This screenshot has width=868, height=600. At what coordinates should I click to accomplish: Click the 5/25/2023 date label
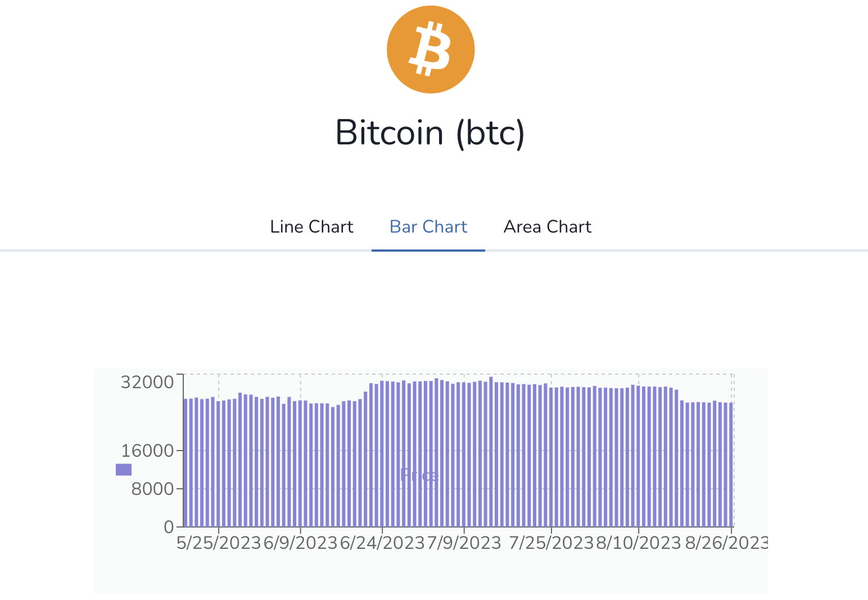[x=219, y=543]
